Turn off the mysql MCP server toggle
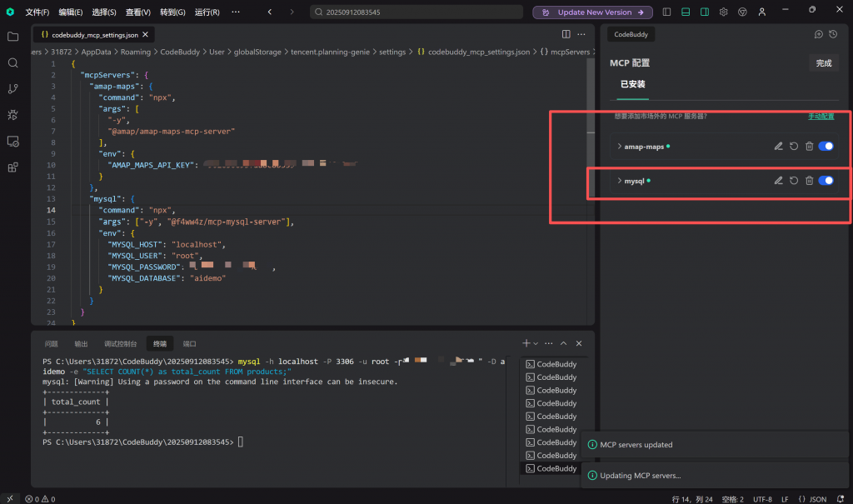The image size is (853, 504). [x=826, y=181]
